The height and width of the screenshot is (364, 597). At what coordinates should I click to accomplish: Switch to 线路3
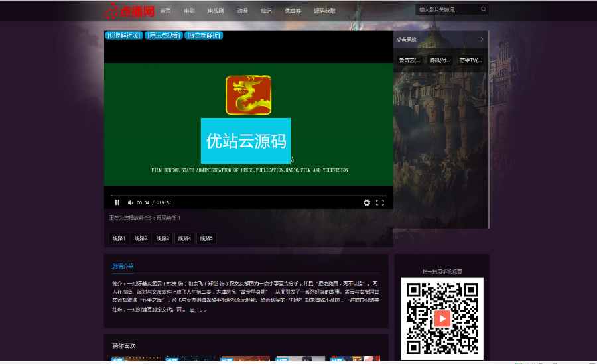pos(163,238)
